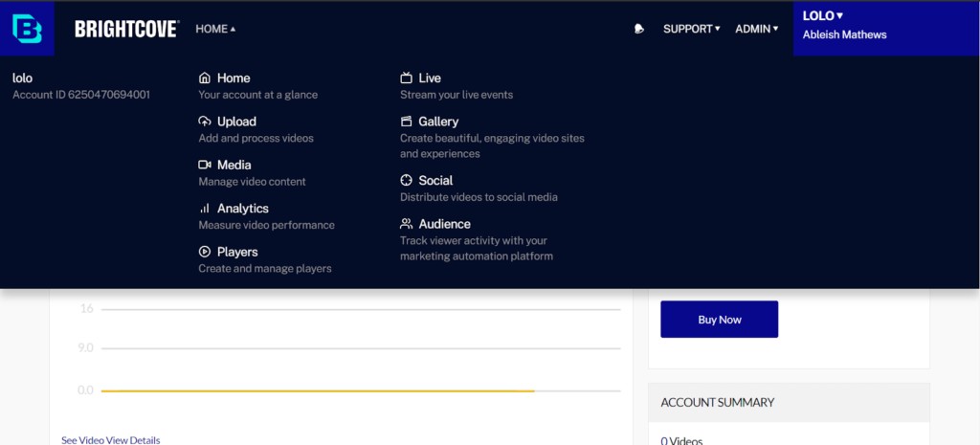Click 'Add and process videos' description
This screenshot has height=445, width=980.
tap(256, 138)
